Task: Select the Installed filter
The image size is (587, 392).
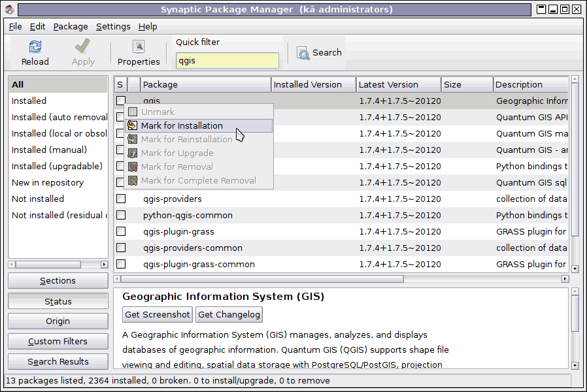Action: (58, 101)
